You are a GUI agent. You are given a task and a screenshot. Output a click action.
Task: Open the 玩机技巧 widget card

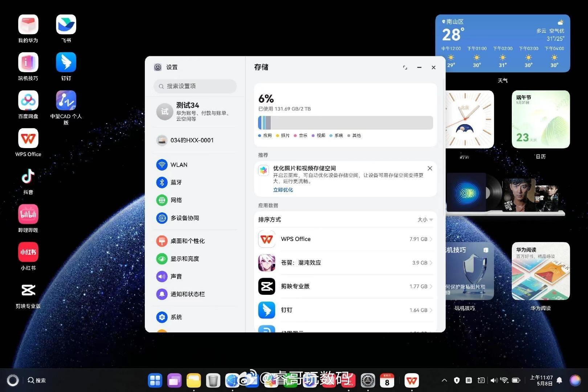pyautogui.click(x=469, y=271)
